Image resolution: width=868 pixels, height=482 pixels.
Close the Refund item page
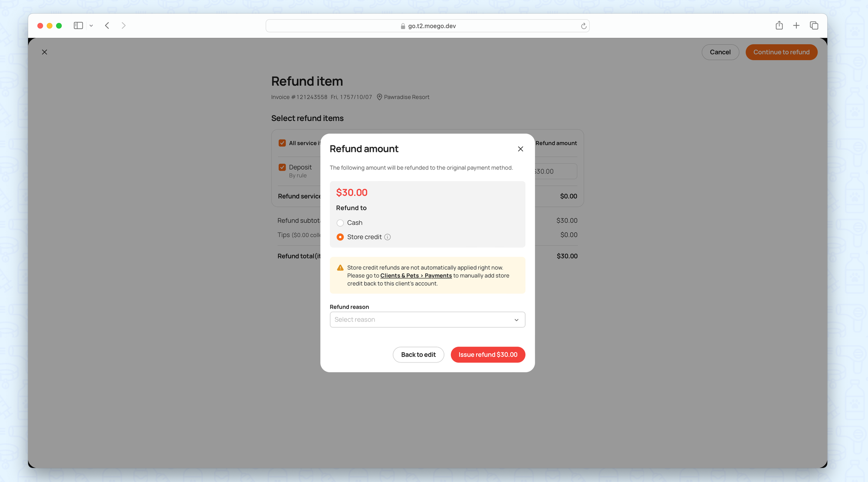[44, 52]
